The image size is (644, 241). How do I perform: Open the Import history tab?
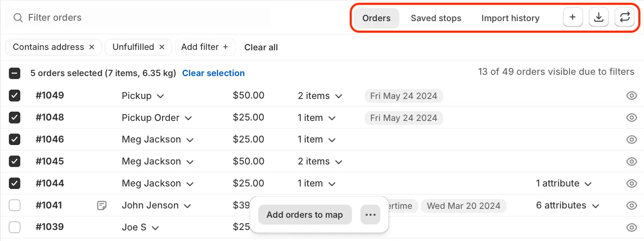coord(510,18)
